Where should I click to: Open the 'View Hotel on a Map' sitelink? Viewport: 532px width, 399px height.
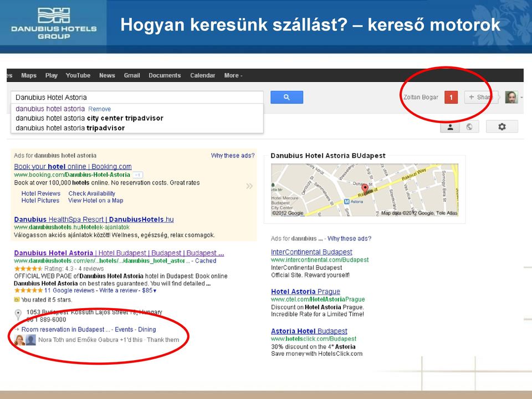[96, 201]
